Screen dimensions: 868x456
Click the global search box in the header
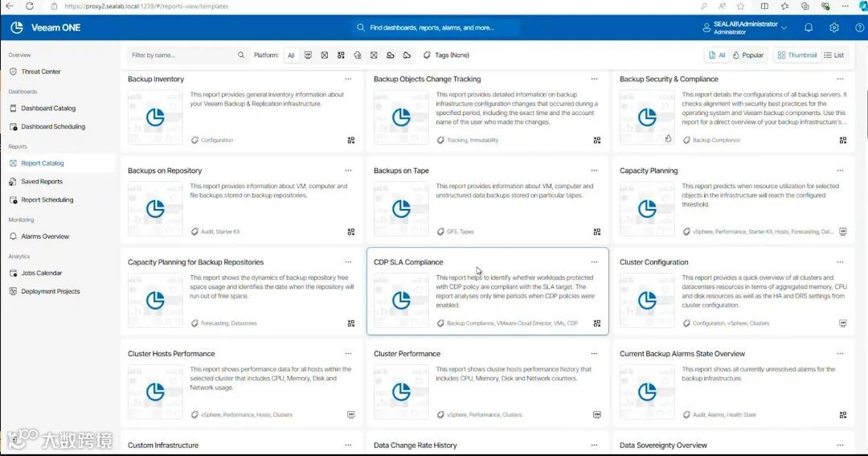pos(436,27)
